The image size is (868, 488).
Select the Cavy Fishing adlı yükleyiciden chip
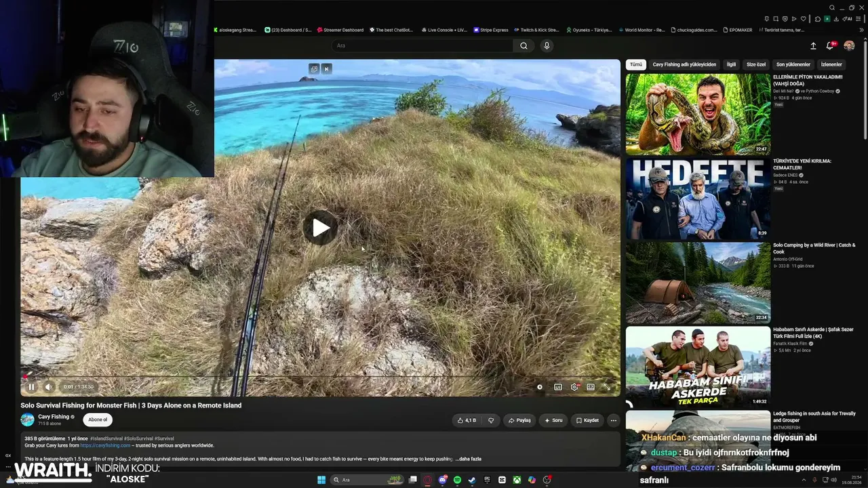pos(684,64)
